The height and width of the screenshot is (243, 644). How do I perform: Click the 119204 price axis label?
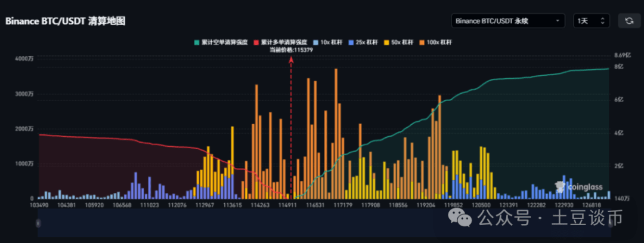point(426,205)
